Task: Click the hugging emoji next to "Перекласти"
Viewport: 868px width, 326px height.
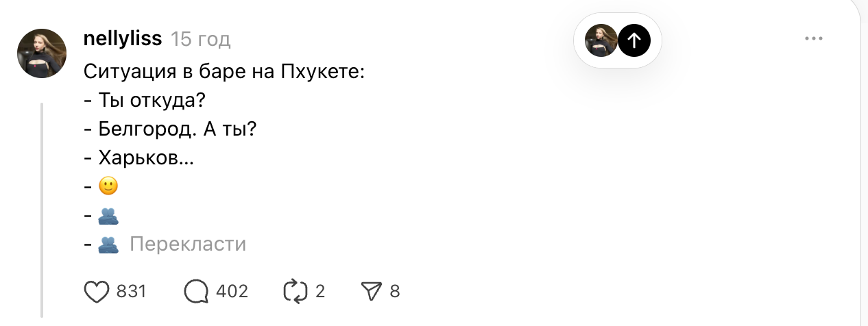Action: point(109,244)
